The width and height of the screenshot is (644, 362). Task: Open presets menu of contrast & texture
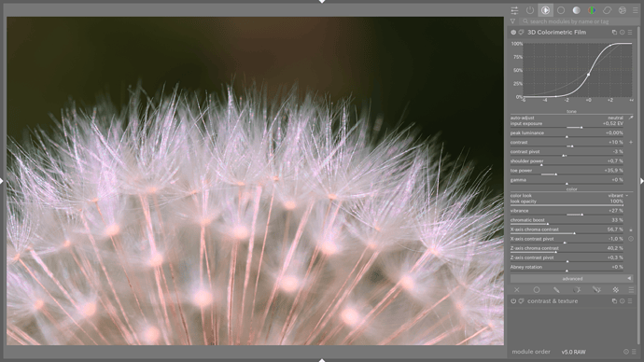630,301
